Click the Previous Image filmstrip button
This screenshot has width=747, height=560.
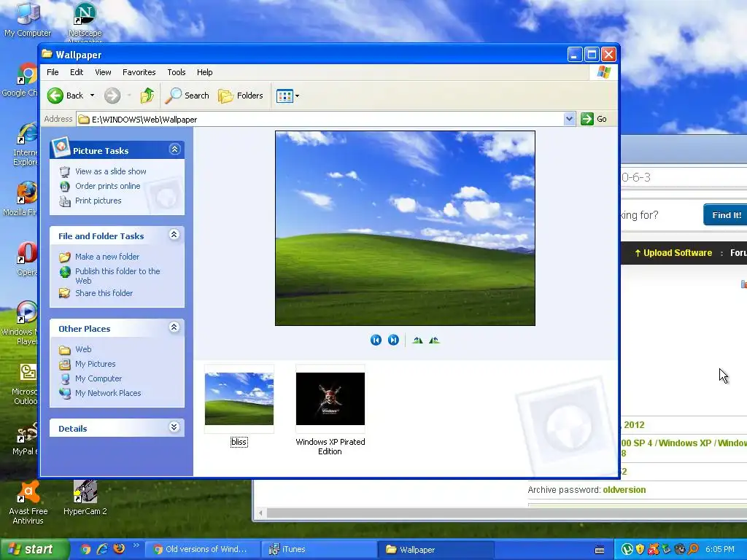(376, 340)
